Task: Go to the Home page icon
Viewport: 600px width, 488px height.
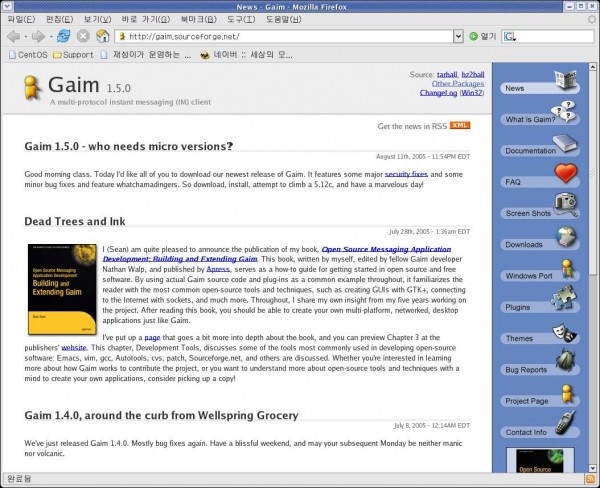Action: (103, 36)
